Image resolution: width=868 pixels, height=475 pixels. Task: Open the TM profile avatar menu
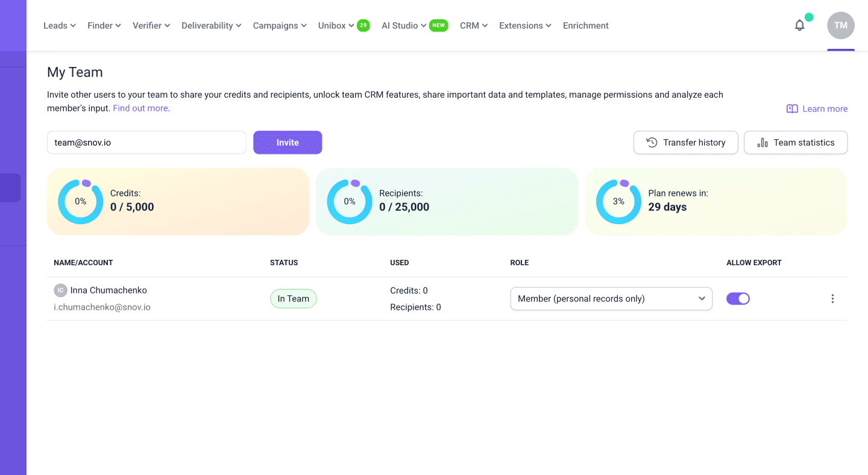coord(840,25)
